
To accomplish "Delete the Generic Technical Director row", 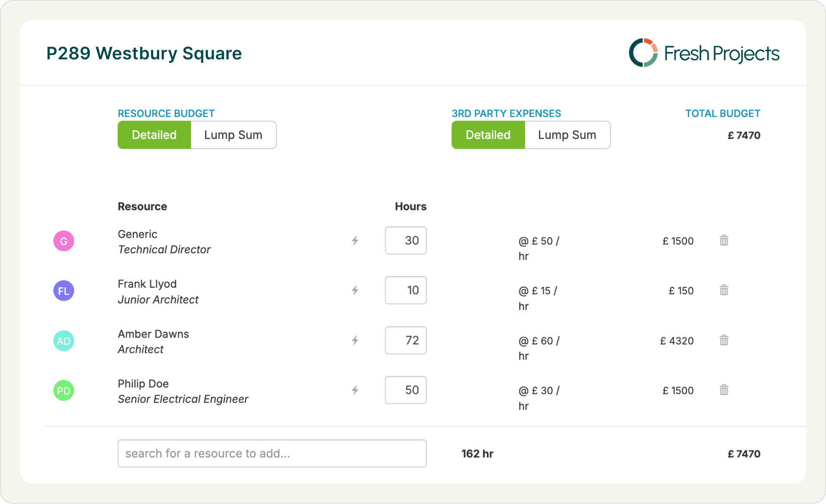I will tap(724, 240).
